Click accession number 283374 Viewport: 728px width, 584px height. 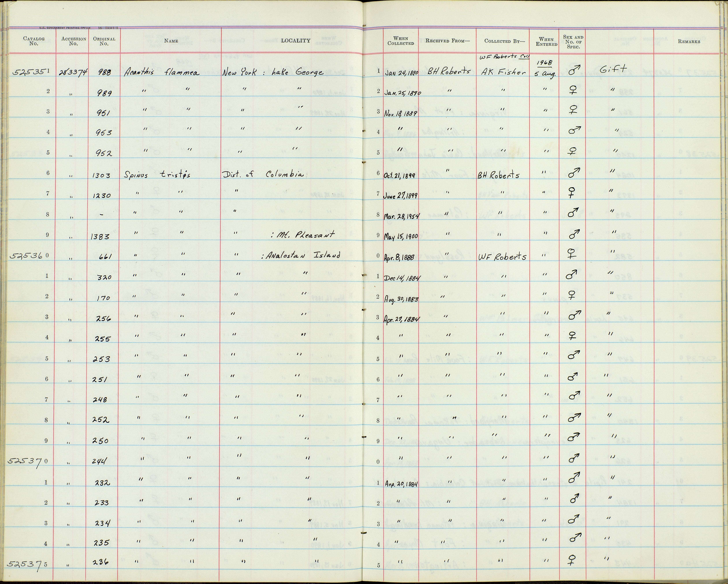(x=74, y=72)
